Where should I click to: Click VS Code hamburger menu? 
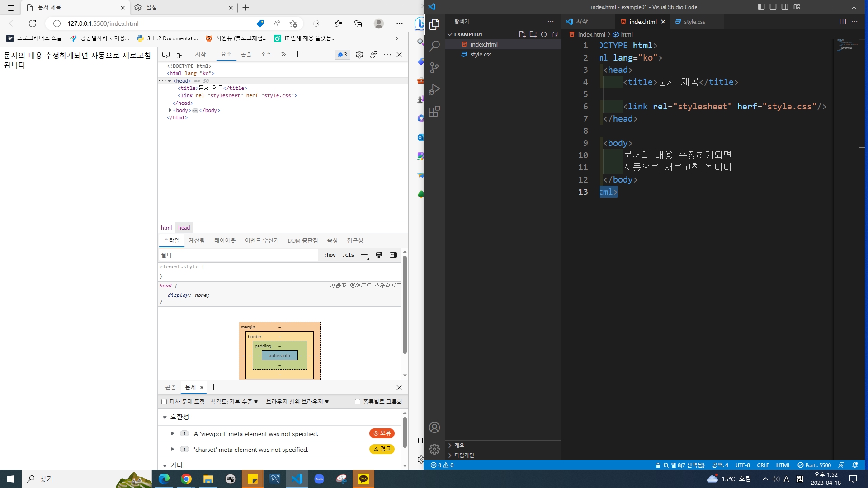tap(448, 7)
